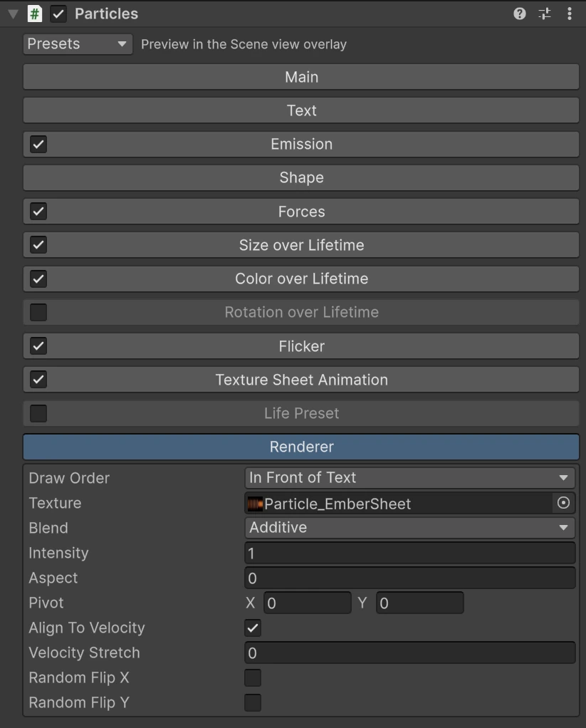The image size is (586, 728).
Task: Click the Pivot Y axis letter
Action: tap(362, 603)
